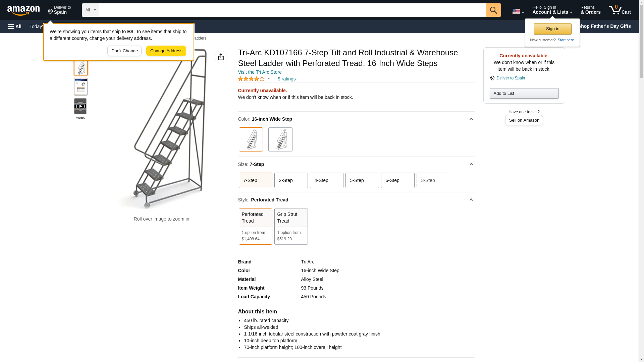Click the share icon on product image
The width and height of the screenshot is (644, 362).
pyautogui.click(x=221, y=57)
